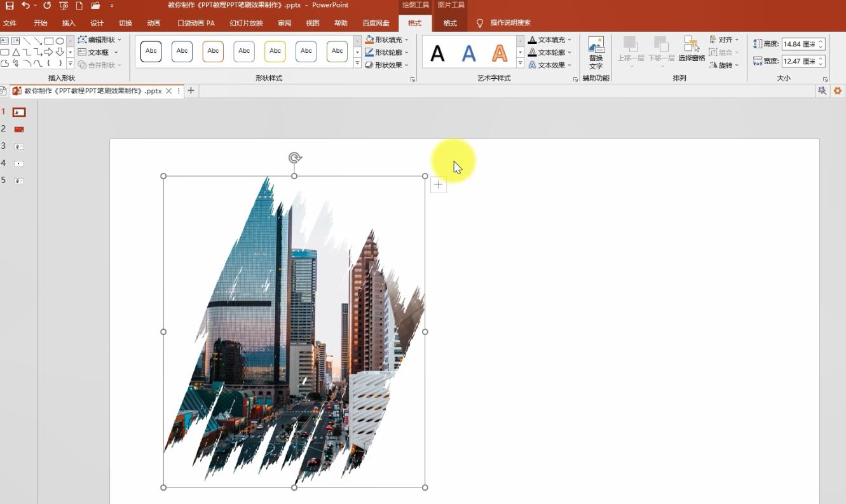Add a new document tab with plus
Image resolution: width=846 pixels, height=504 pixels.
click(191, 91)
